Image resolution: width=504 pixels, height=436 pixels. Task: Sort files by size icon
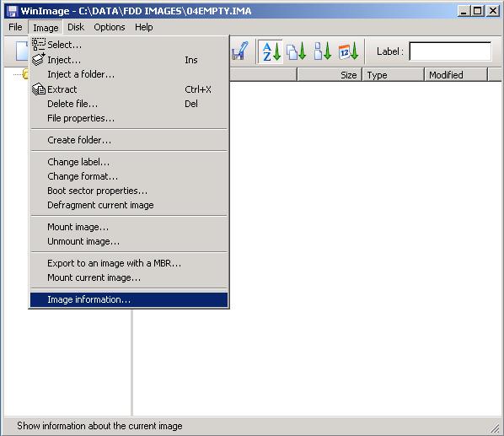(x=323, y=51)
